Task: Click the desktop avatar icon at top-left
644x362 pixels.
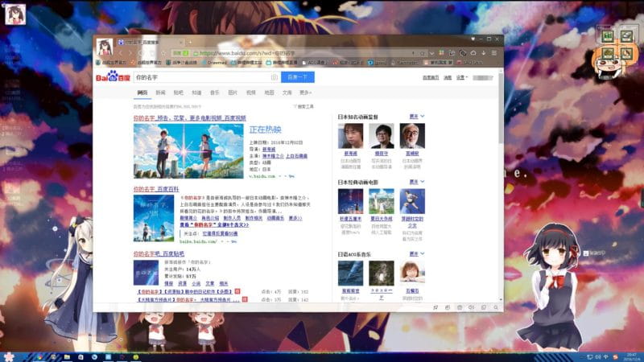Action: click(x=15, y=14)
